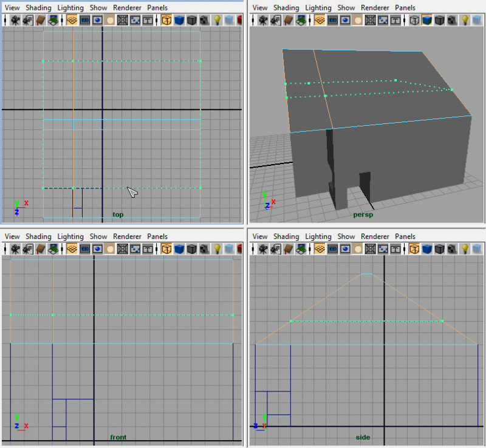486x448 pixels.
Task: Click Safe Title icon in front view toolbar
Action: (x=146, y=249)
